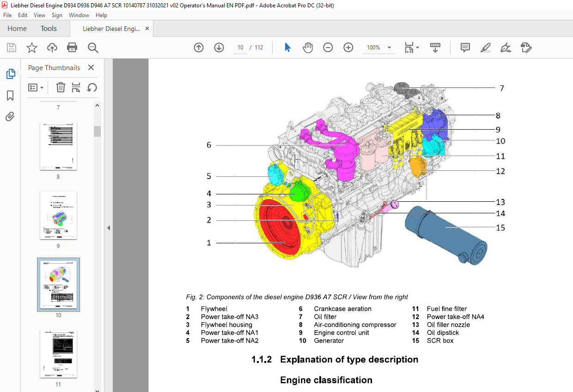Image resolution: width=573 pixels, height=392 pixels.
Task: Open the page fit options dropdown
Action: pos(411,48)
